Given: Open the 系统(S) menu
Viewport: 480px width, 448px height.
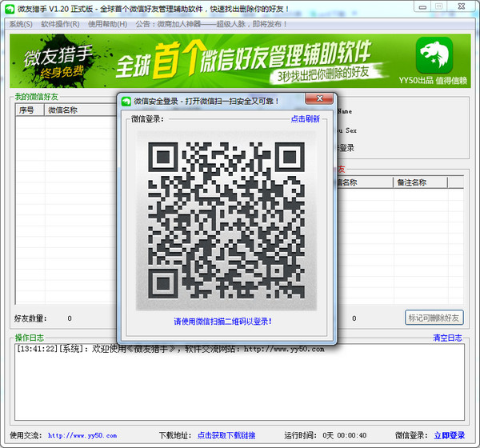Looking at the screenshot, I should coord(21,24).
